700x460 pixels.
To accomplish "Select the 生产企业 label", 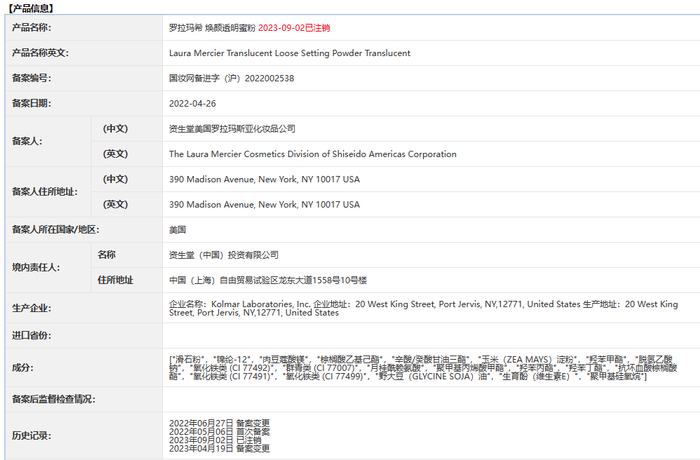I will click(31, 308).
